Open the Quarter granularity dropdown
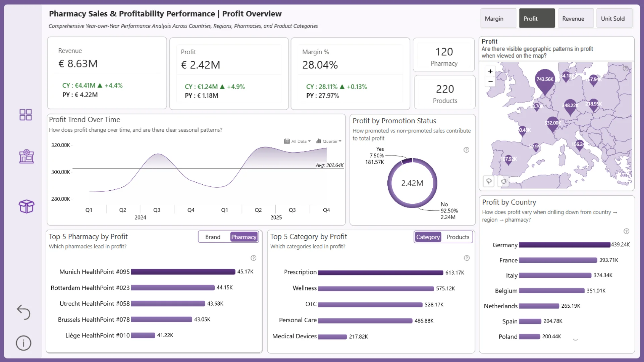This screenshot has width=644, height=362. pos(329,141)
